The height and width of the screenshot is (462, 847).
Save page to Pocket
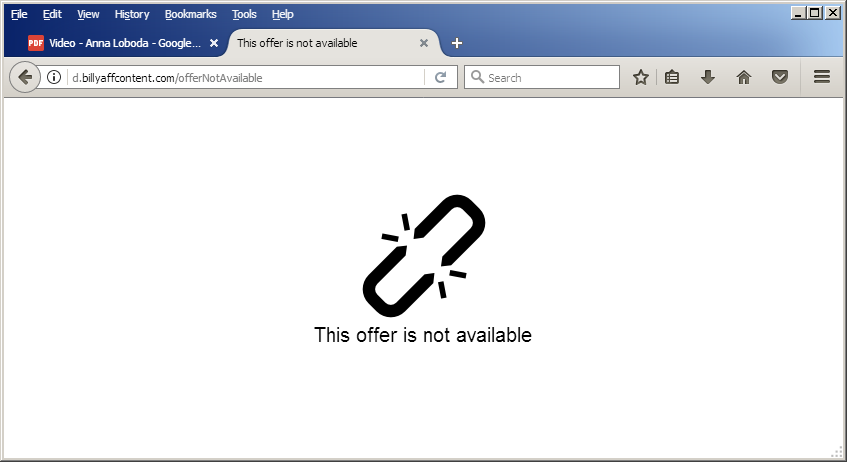[x=779, y=77]
